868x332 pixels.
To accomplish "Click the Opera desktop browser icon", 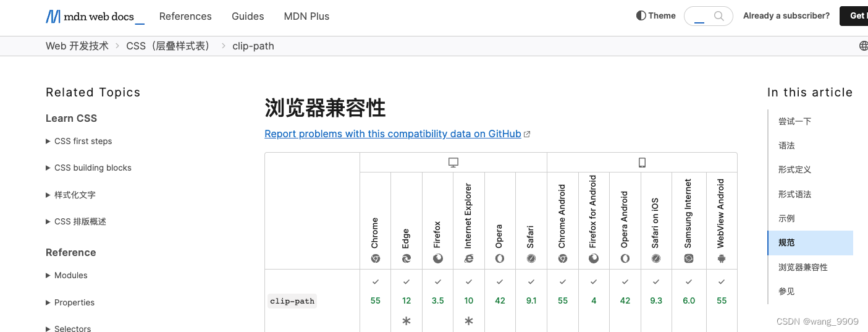I will pyautogui.click(x=500, y=258).
